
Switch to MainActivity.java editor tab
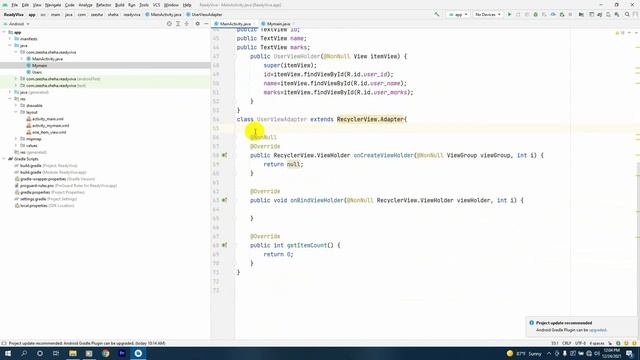pyautogui.click(x=235, y=24)
